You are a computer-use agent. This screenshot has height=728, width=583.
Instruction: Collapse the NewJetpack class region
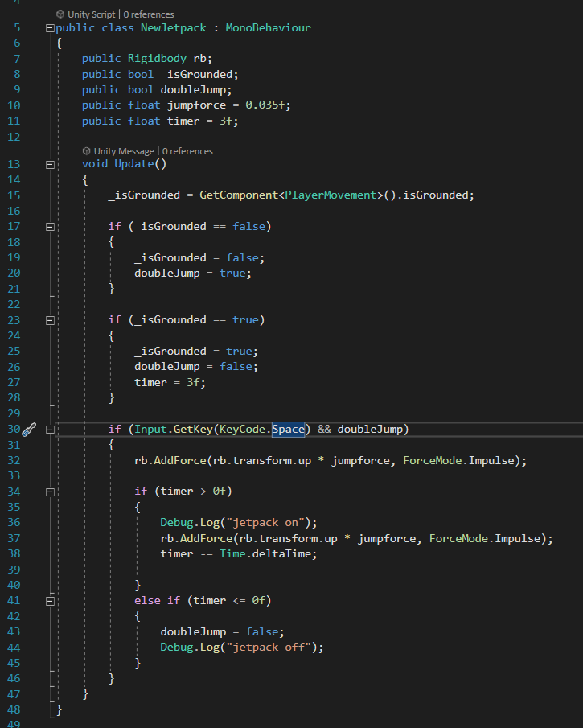pos(50,28)
